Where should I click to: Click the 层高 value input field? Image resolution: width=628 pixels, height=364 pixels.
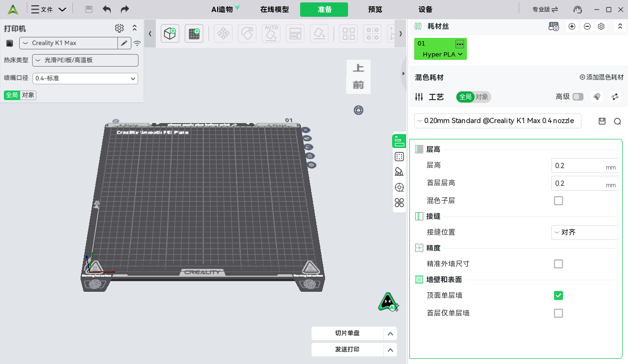tap(584, 166)
